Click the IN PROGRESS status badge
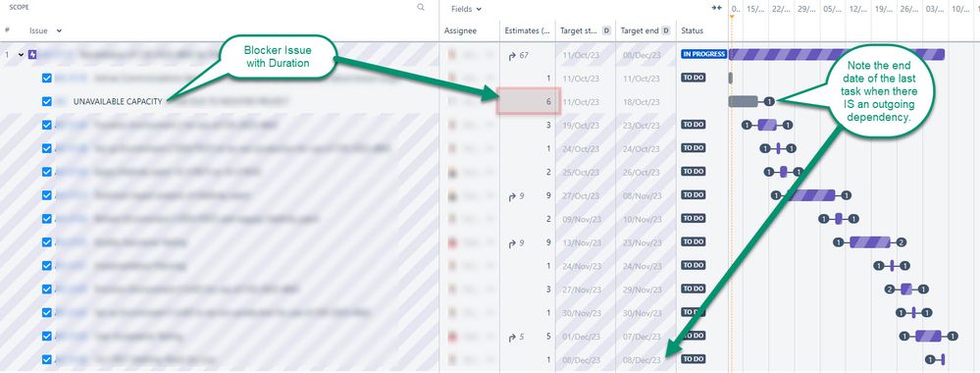Image resolution: width=980 pixels, height=373 pixels. (x=703, y=54)
